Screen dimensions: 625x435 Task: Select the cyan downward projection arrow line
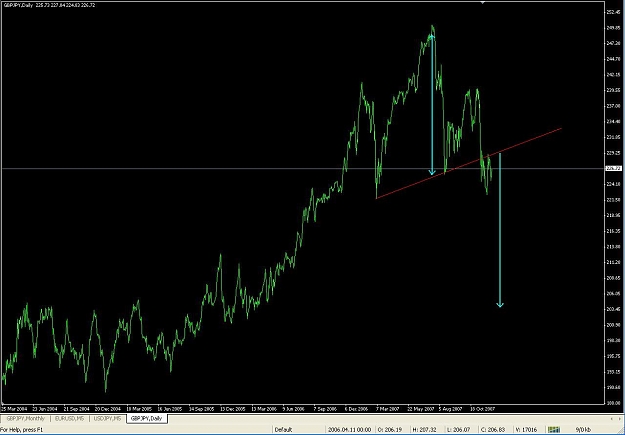pyautogui.click(x=500, y=231)
